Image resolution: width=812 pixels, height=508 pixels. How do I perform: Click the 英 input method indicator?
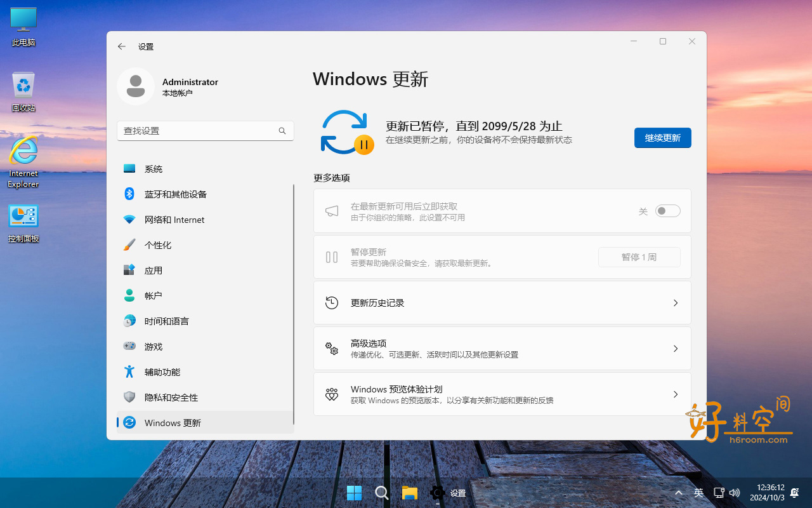(x=698, y=493)
